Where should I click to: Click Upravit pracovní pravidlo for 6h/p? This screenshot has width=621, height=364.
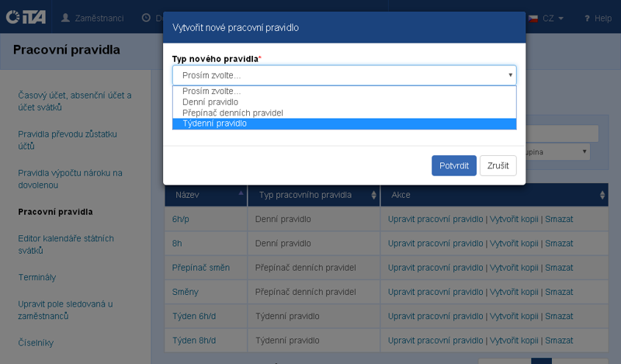pos(435,220)
